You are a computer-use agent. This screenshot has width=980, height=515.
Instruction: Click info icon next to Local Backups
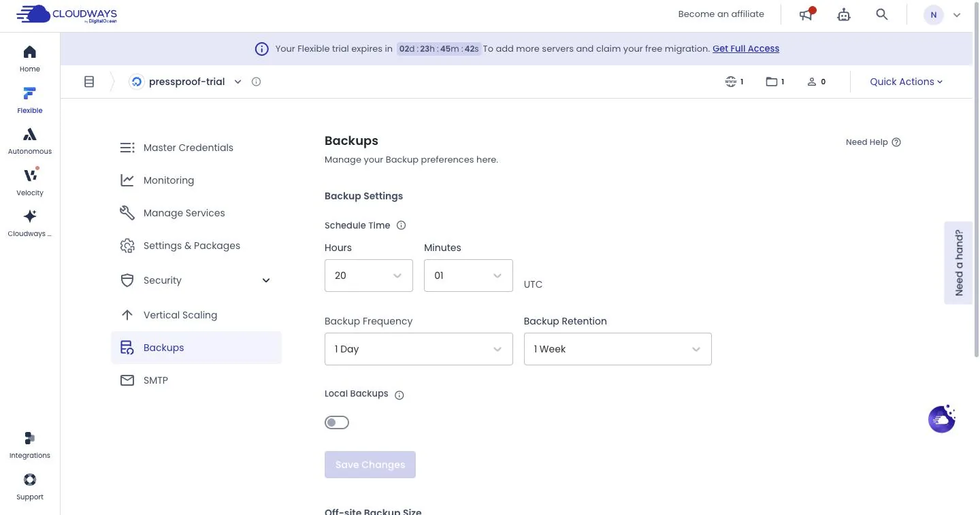pos(399,395)
